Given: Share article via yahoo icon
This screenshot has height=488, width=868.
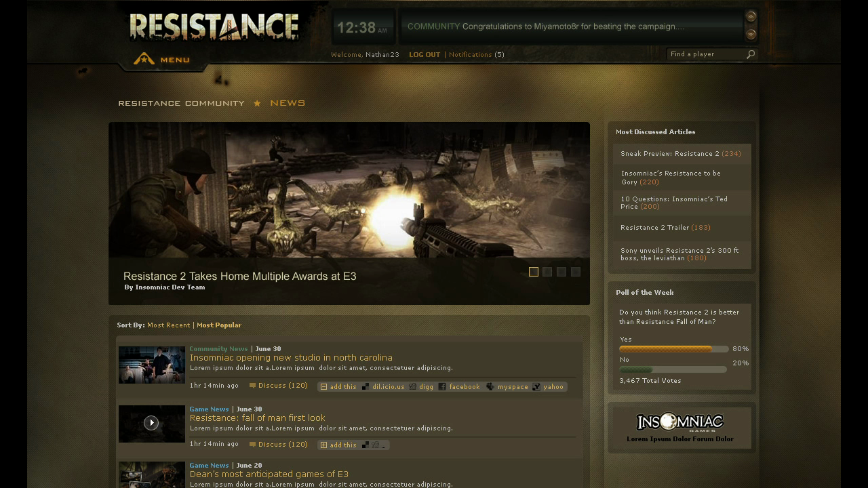Looking at the screenshot, I should point(536,387).
